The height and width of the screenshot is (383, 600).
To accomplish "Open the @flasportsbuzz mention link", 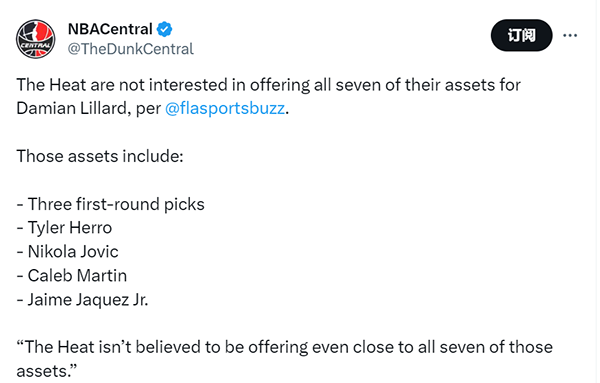I will tap(225, 108).
